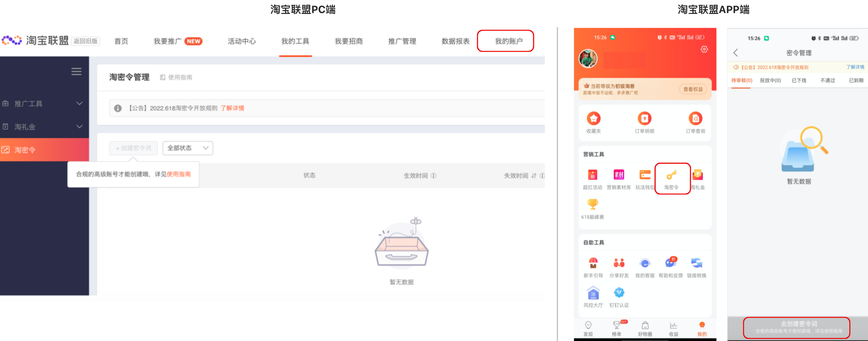Open the 全部状态 filter dropdown

pos(188,148)
